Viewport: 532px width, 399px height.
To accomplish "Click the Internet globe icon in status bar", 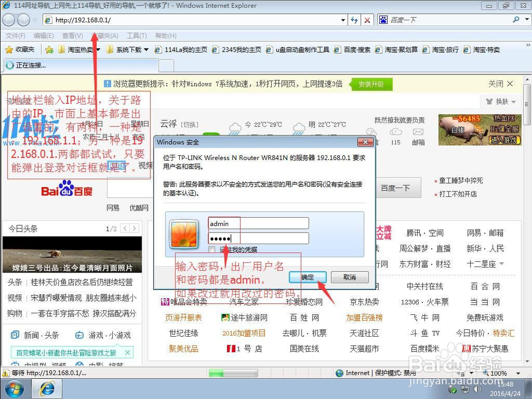I will click(340, 373).
